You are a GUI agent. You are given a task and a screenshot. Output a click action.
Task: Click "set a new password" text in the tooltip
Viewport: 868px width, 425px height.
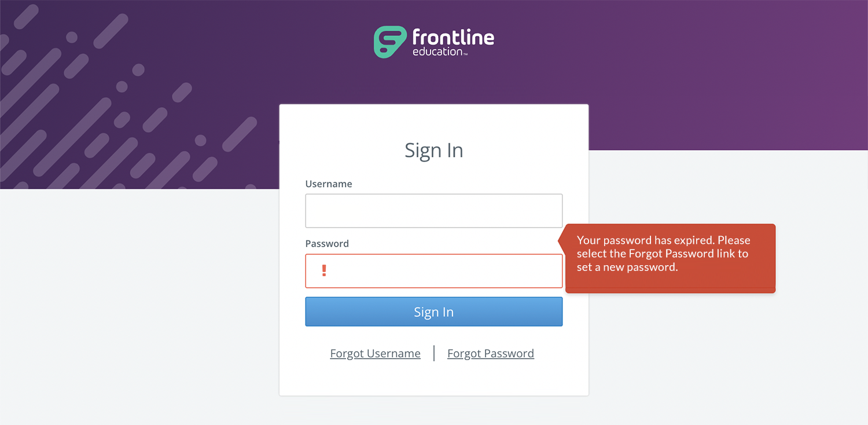627,268
